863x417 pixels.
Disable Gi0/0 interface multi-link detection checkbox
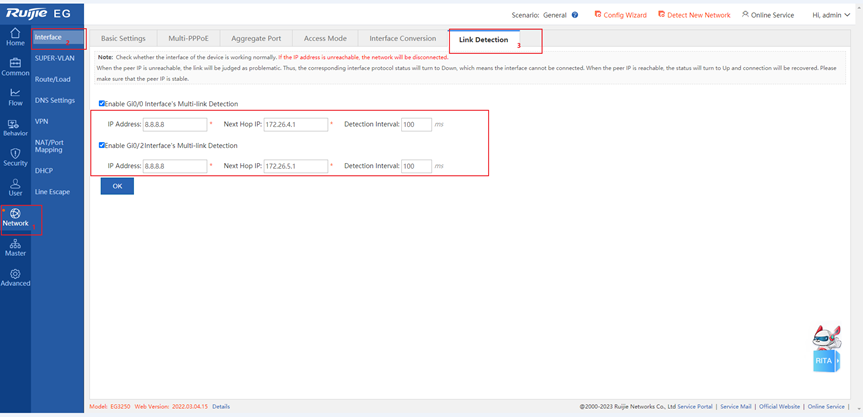[102, 104]
